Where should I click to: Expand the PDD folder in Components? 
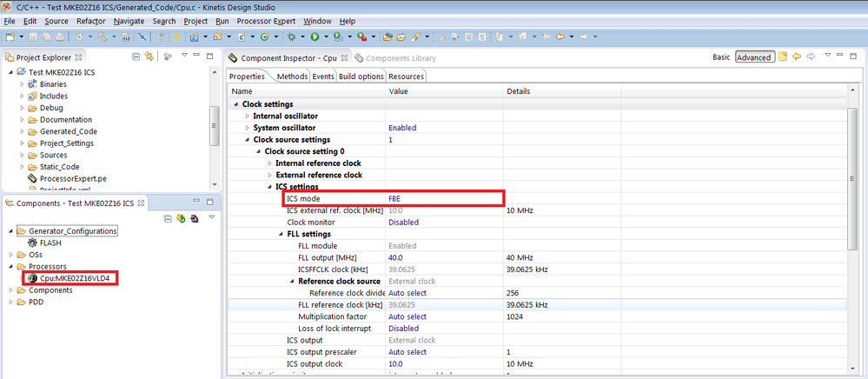coord(11,302)
